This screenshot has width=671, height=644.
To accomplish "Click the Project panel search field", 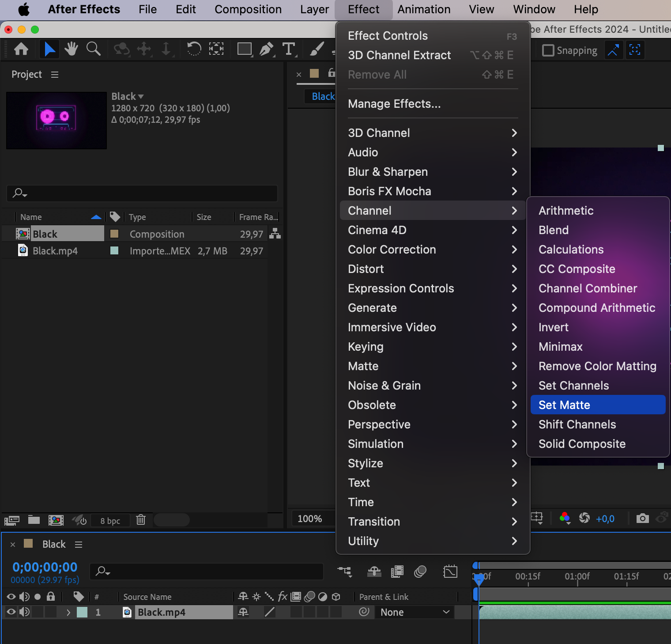I will (142, 193).
